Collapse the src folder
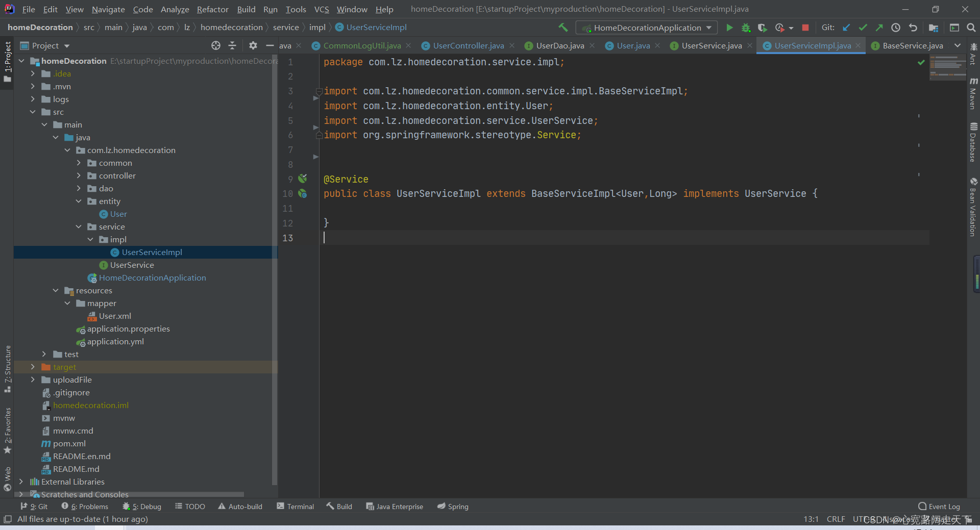Screen dimensions: 980x530 pyautogui.click(x=33, y=112)
